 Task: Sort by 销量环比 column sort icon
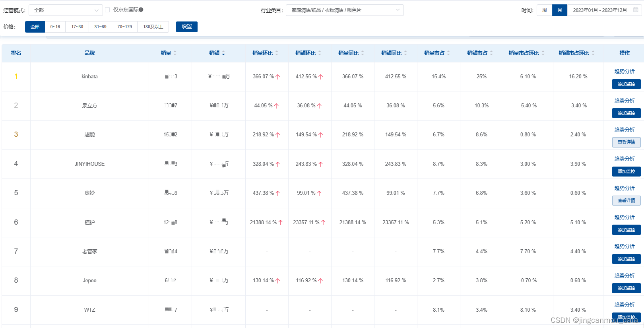click(x=277, y=53)
